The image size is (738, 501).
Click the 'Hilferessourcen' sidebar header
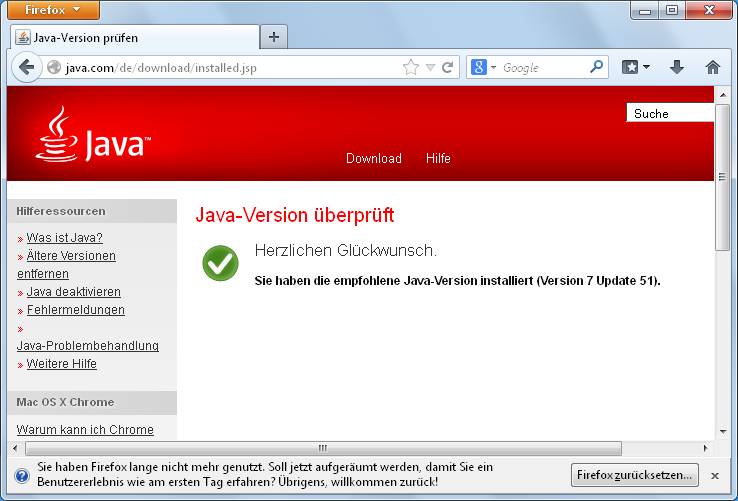(x=61, y=211)
